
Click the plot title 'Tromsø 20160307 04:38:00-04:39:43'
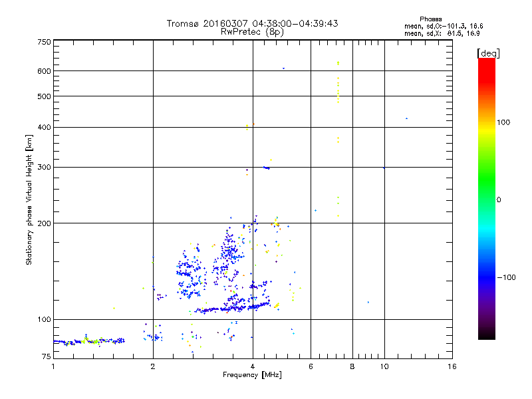(252, 23)
